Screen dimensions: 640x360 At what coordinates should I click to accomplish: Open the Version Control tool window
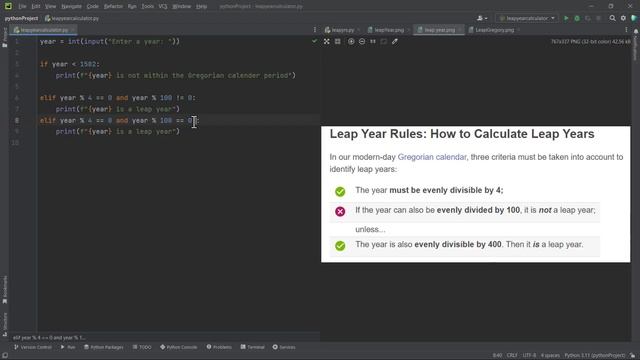[33, 347]
